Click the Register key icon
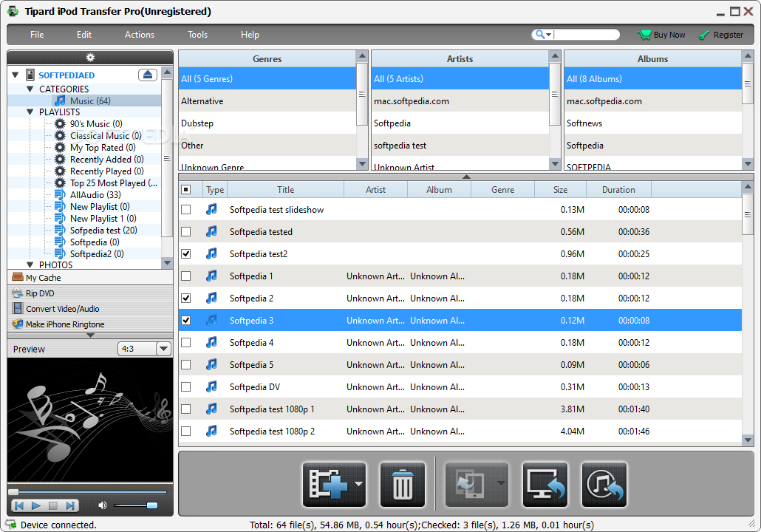The width and height of the screenshot is (761, 532). (x=703, y=35)
